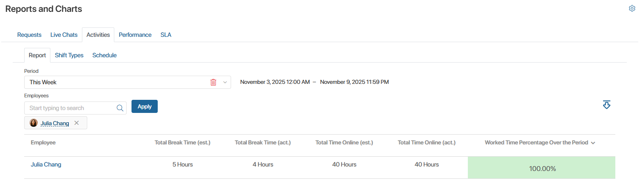Screen dimensions: 644x189
Task: Open the Shift Types subtab
Action: [x=69, y=55]
